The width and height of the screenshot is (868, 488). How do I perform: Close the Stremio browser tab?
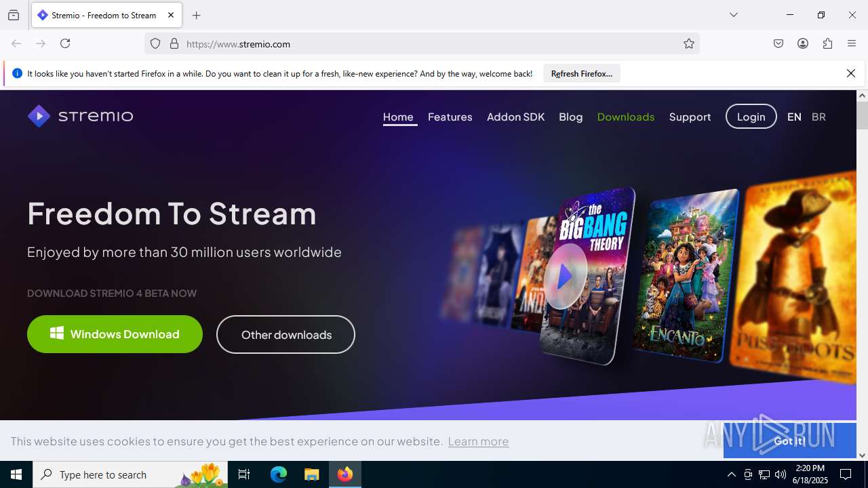[171, 15]
